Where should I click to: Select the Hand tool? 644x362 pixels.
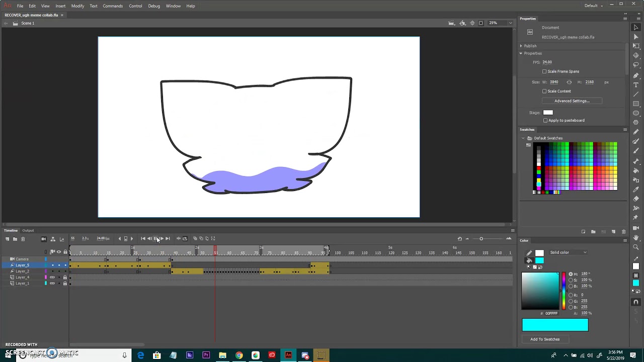[636, 237]
